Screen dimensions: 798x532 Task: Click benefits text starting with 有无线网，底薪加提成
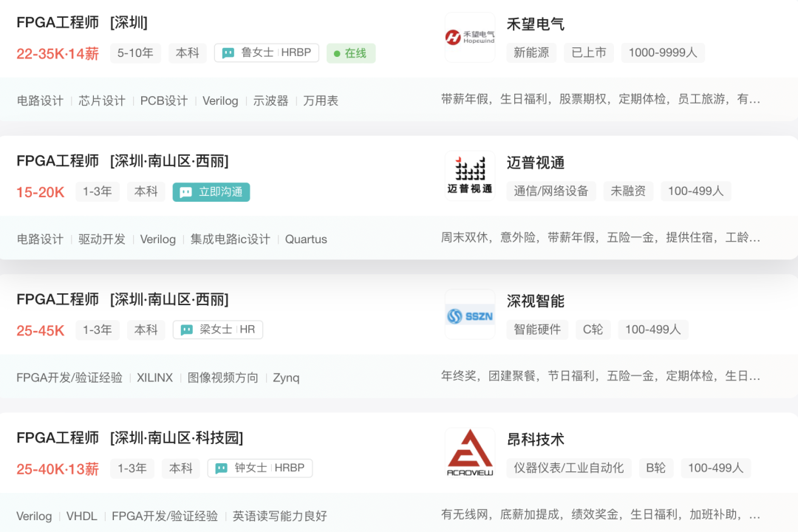[601, 515]
